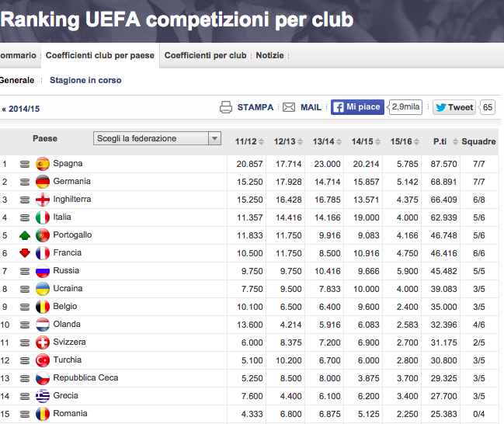Screen dimensions: 504x424
Task: Open the Inghilterra country link
Action: click(x=72, y=200)
